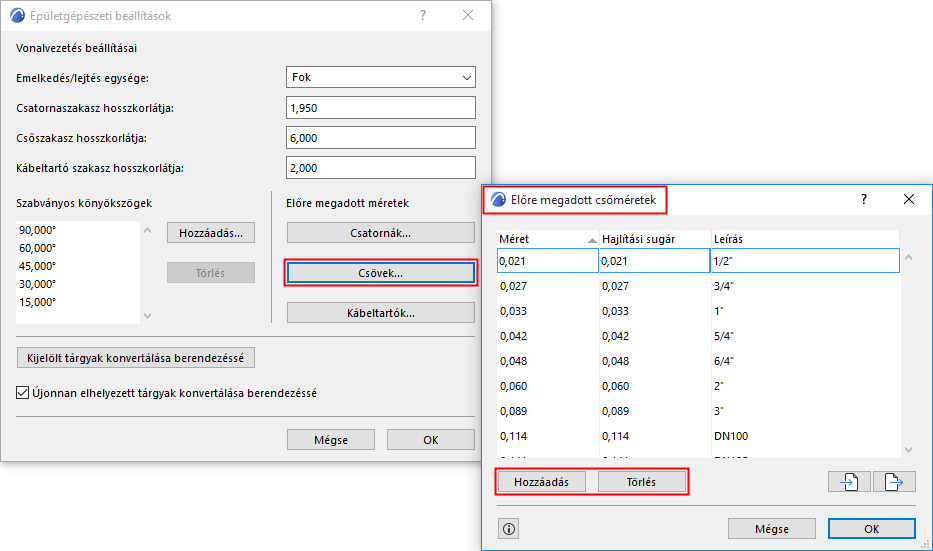The image size is (933, 551).
Task: Click OK in pipe sizes dialog
Action: (x=872, y=528)
